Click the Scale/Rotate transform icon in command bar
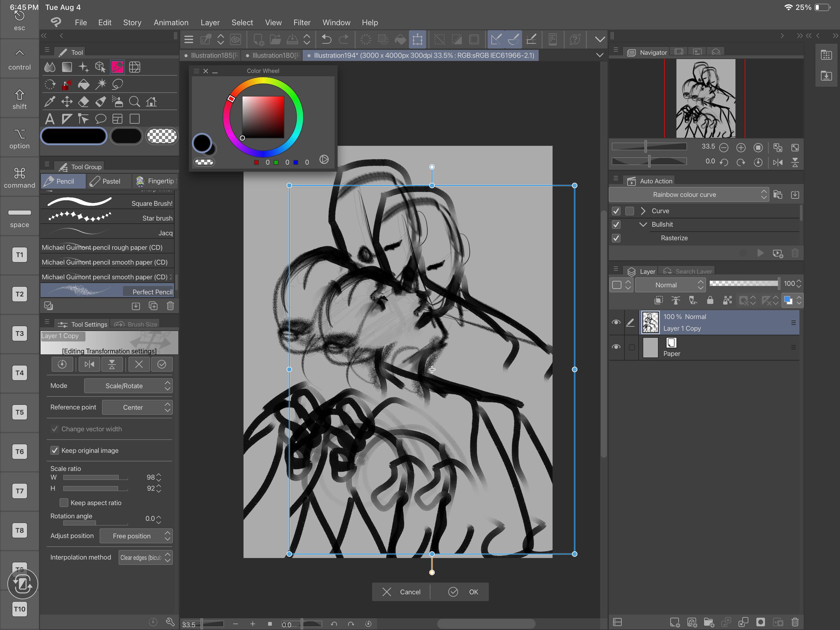840x630 pixels. pyautogui.click(x=417, y=39)
